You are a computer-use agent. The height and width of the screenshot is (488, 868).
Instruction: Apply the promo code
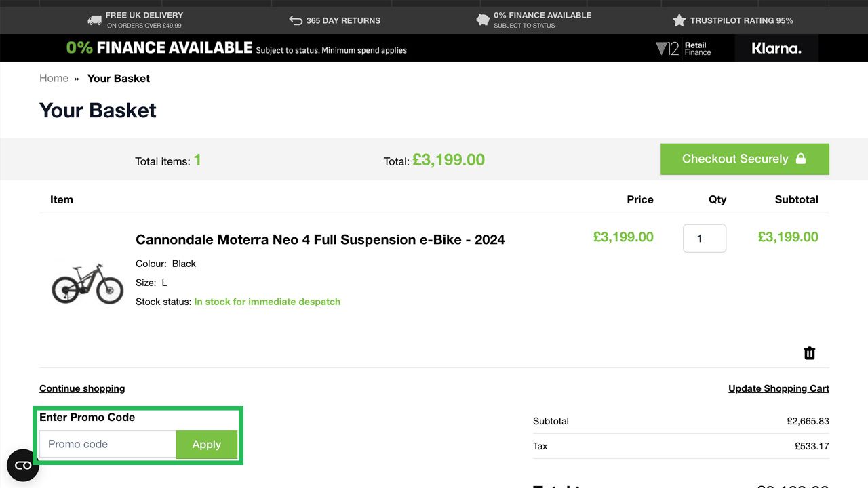207,445
